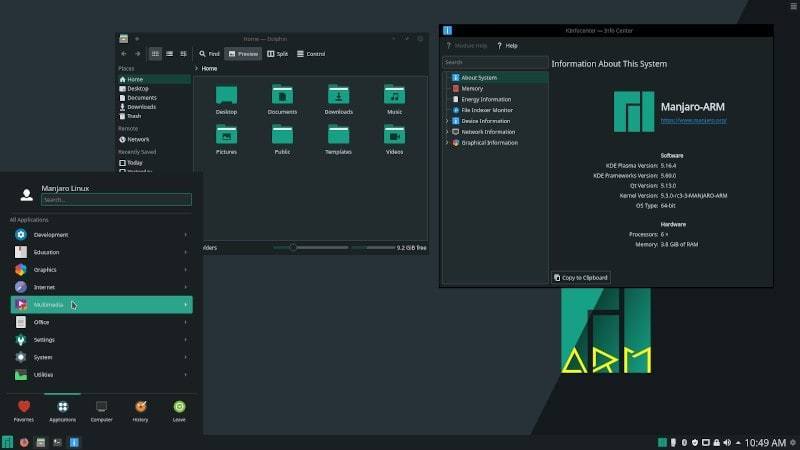Viewport: 800px width, 450px height.
Task: Open Trash in the Places sidebar
Action: (x=134, y=116)
